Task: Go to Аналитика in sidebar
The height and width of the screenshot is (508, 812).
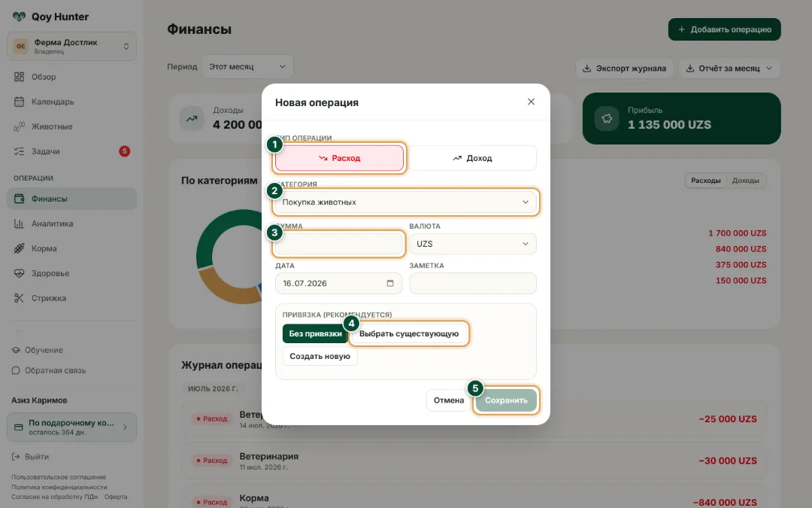Action: pos(71,224)
